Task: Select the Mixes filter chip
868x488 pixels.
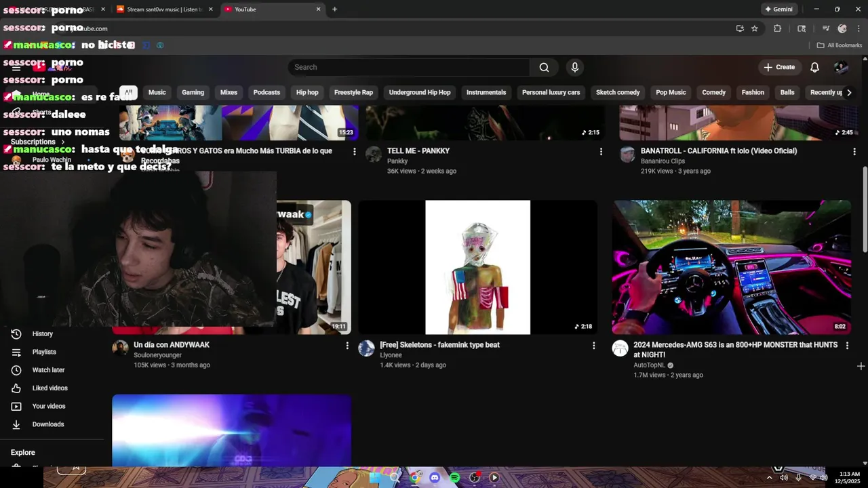Action: click(229, 92)
